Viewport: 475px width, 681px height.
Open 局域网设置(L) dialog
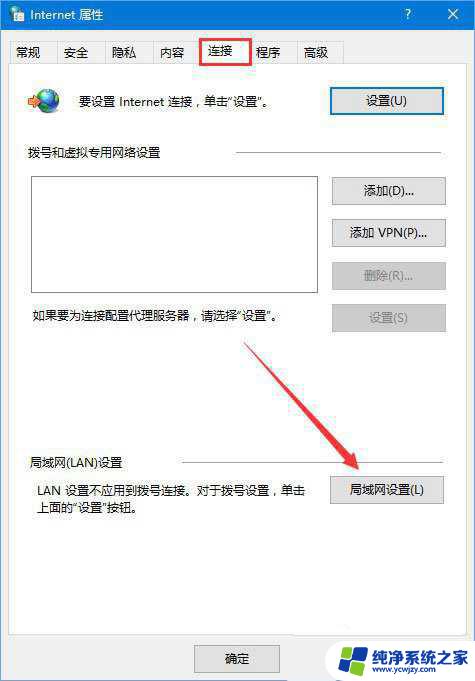pyautogui.click(x=387, y=490)
